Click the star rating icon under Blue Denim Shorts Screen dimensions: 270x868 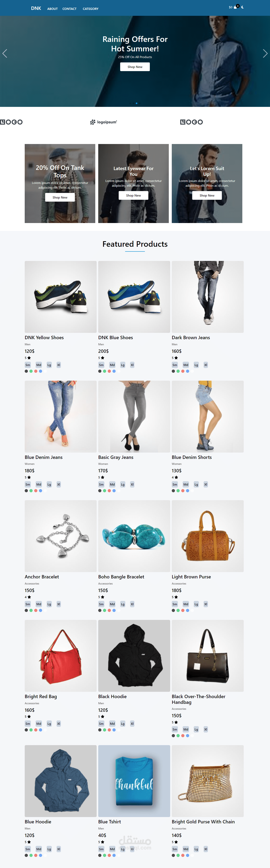(x=176, y=477)
